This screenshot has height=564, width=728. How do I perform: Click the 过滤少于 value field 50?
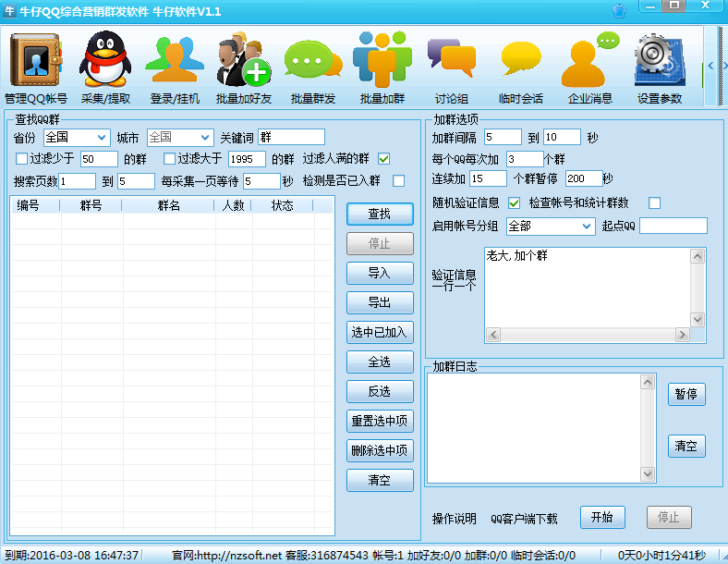point(99,159)
